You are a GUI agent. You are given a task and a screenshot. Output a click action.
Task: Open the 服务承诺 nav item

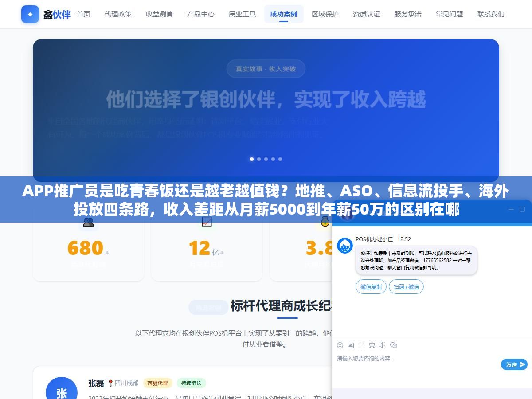408,14
